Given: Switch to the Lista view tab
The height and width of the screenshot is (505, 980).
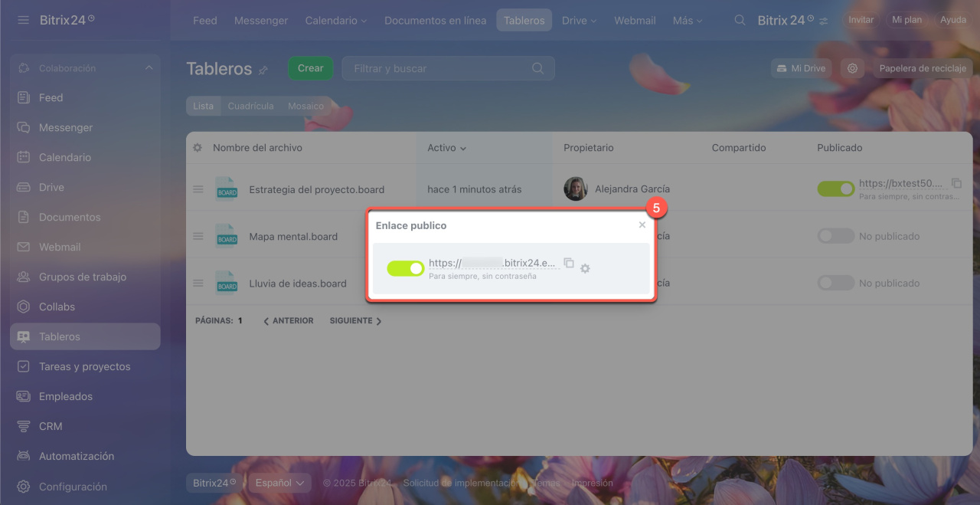Looking at the screenshot, I should (204, 106).
